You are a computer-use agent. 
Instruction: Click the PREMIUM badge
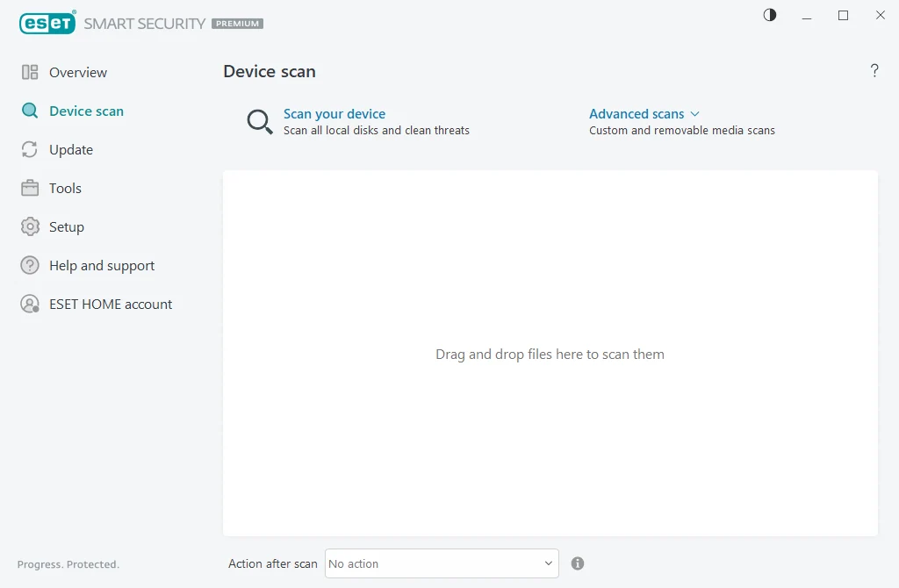click(237, 24)
